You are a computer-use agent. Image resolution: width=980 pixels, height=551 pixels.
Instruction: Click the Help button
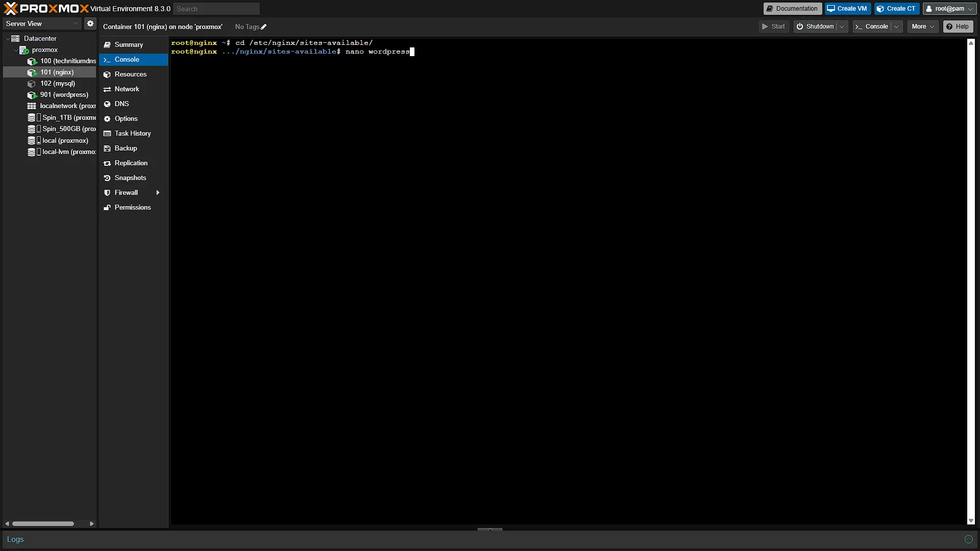click(x=958, y=27)
